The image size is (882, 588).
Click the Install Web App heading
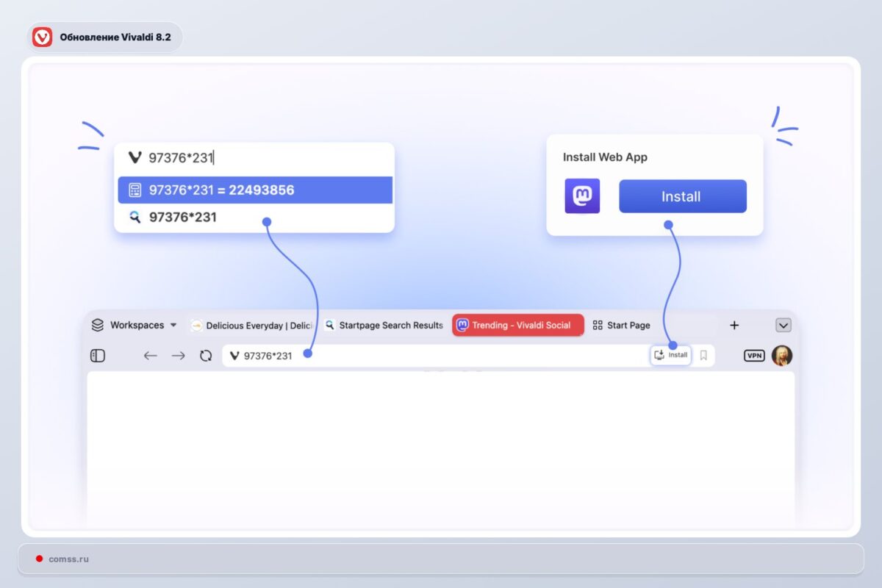(605, 157)
